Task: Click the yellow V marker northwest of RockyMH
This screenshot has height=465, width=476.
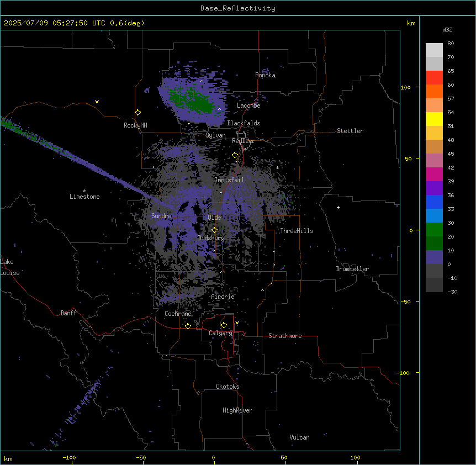Action: [x=97, y=102]
